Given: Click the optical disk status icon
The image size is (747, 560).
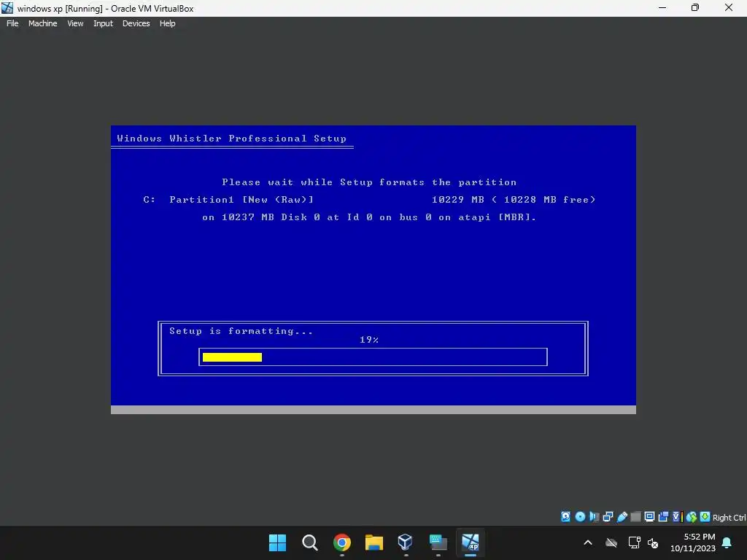Looking at the screenshot, I should 580,517.
